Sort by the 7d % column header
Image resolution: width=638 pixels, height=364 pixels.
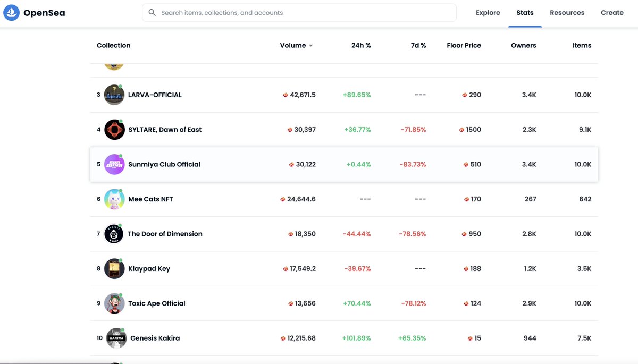[418, 45]
